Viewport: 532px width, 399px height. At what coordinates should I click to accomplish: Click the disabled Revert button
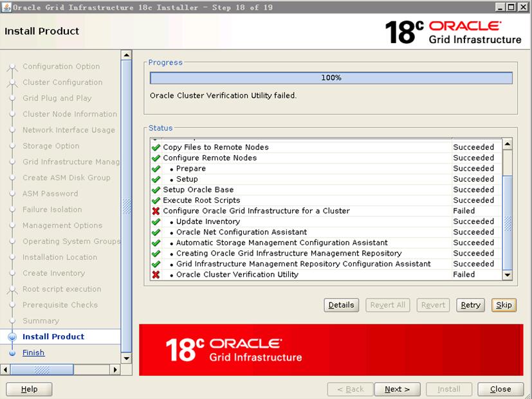tap(433, 305)
